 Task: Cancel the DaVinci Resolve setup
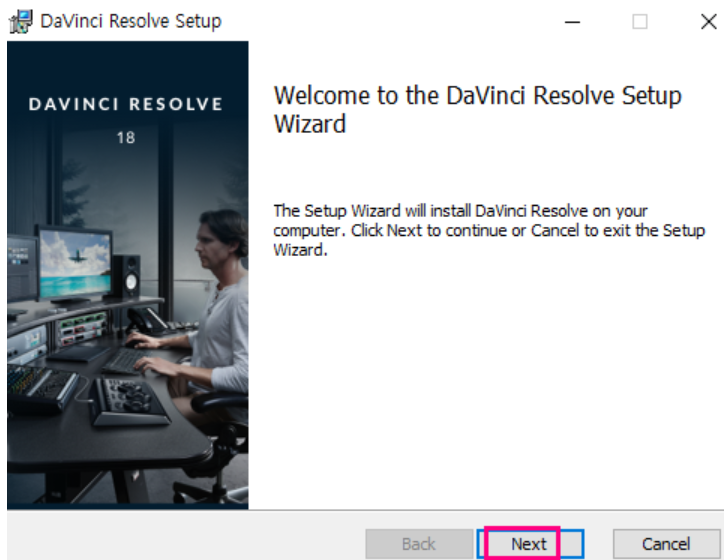(666, 543)
